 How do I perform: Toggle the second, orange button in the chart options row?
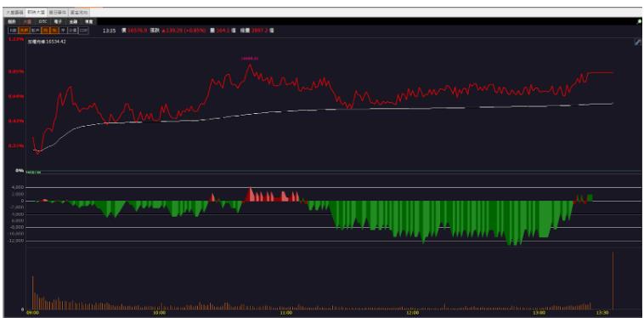[24, 31]
